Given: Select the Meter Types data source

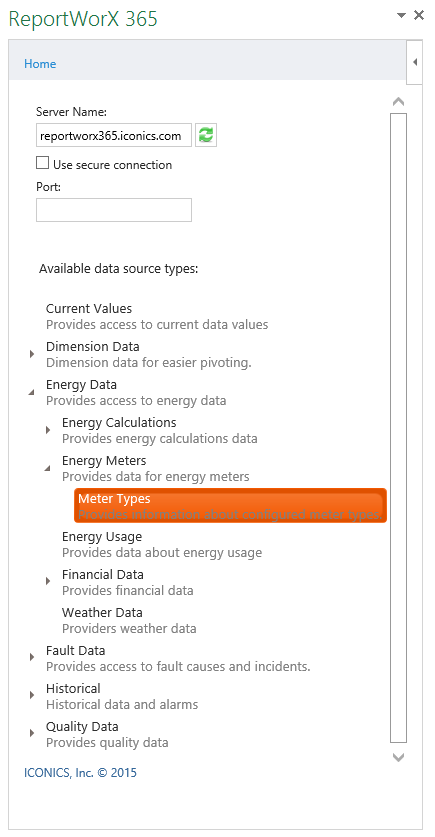Looking at the screenshot, I should 231,506.
